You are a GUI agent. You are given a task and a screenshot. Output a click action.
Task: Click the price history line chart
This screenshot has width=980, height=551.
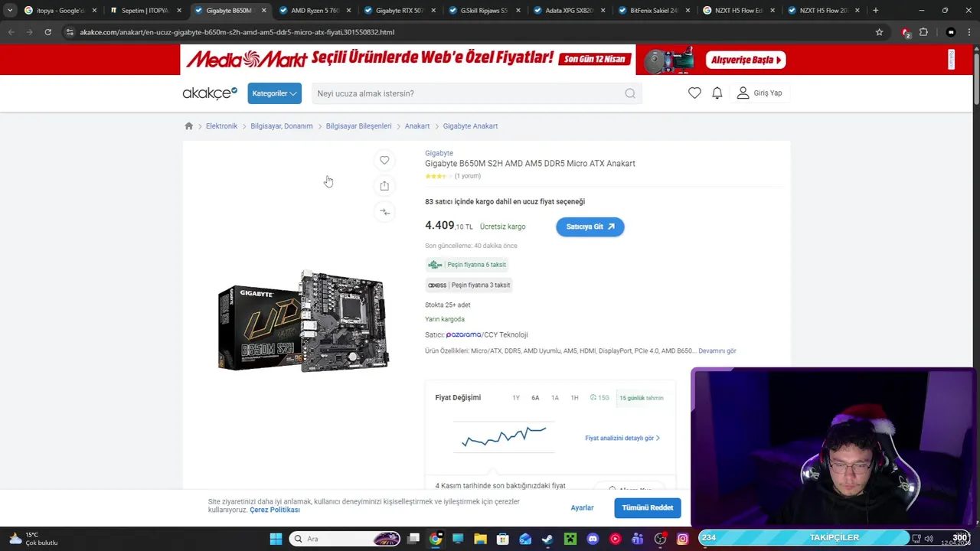[504, 437]
